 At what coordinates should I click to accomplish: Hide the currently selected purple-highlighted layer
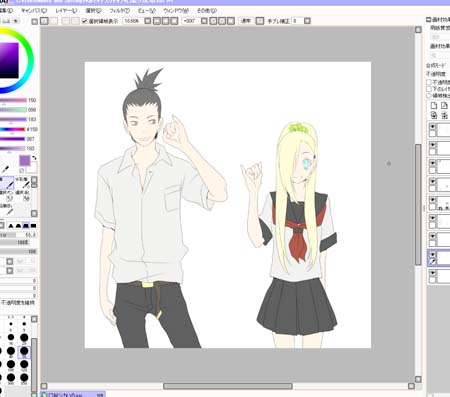click(433, 254)
